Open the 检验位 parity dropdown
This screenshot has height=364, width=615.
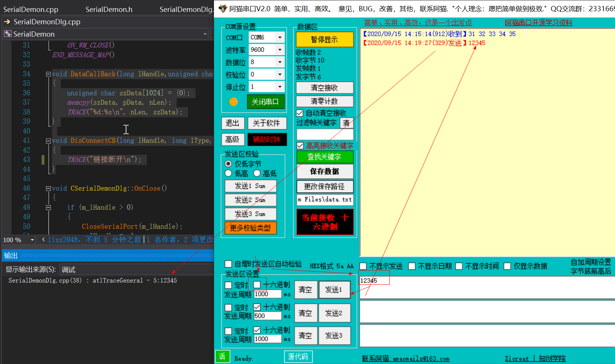coord(280,74)
